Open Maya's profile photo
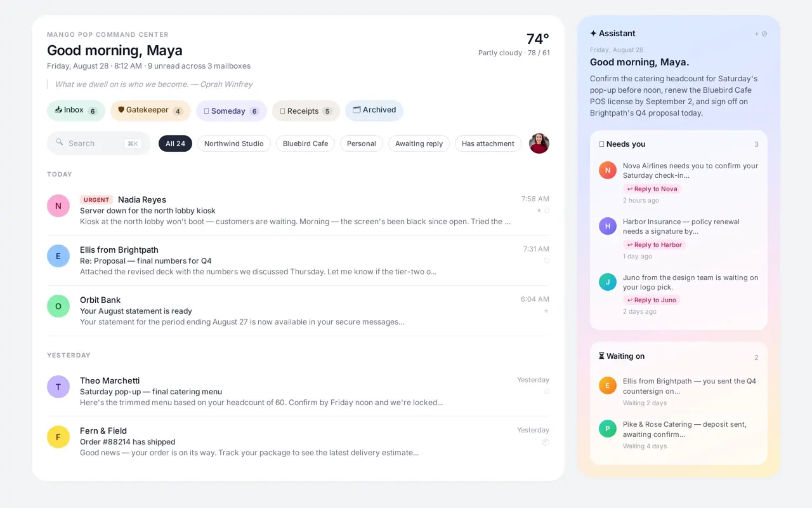The width and height of the screenshot is (812, 508). (539, 144)
